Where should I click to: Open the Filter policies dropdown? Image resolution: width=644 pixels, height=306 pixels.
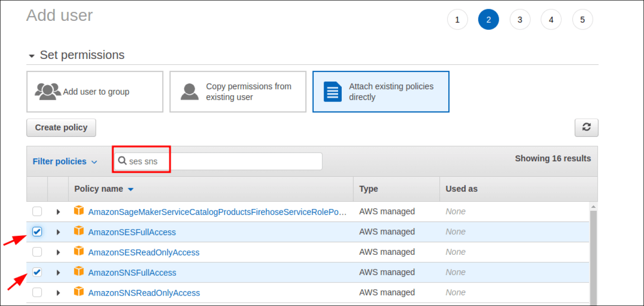(x=65, y=161)
